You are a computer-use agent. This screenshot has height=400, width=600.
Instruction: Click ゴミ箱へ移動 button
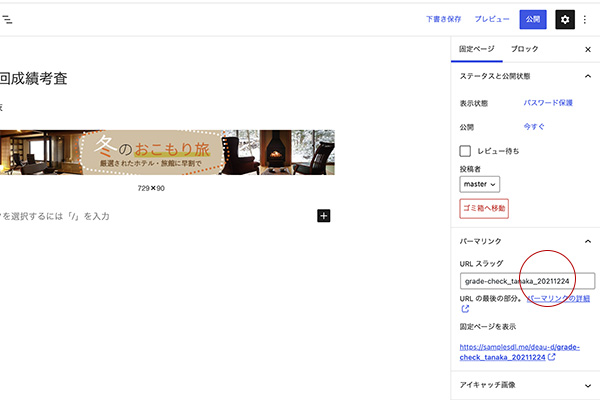pyautogui.click(x=484, y=208)
